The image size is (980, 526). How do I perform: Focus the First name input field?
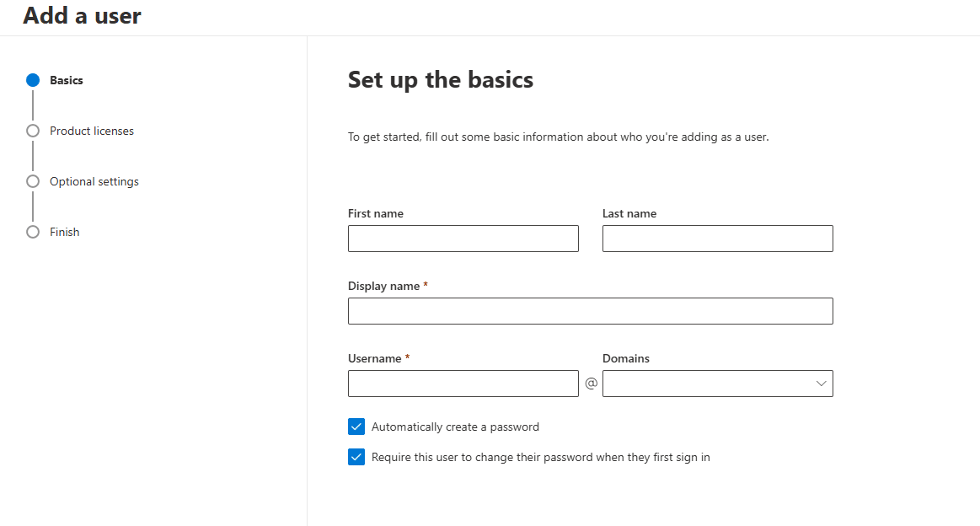[463, 239]
